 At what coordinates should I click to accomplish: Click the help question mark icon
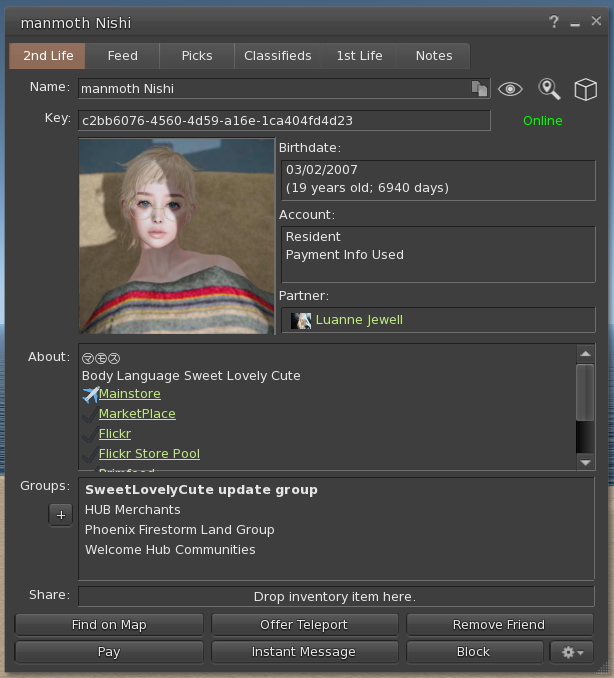(x=553, y=22)
